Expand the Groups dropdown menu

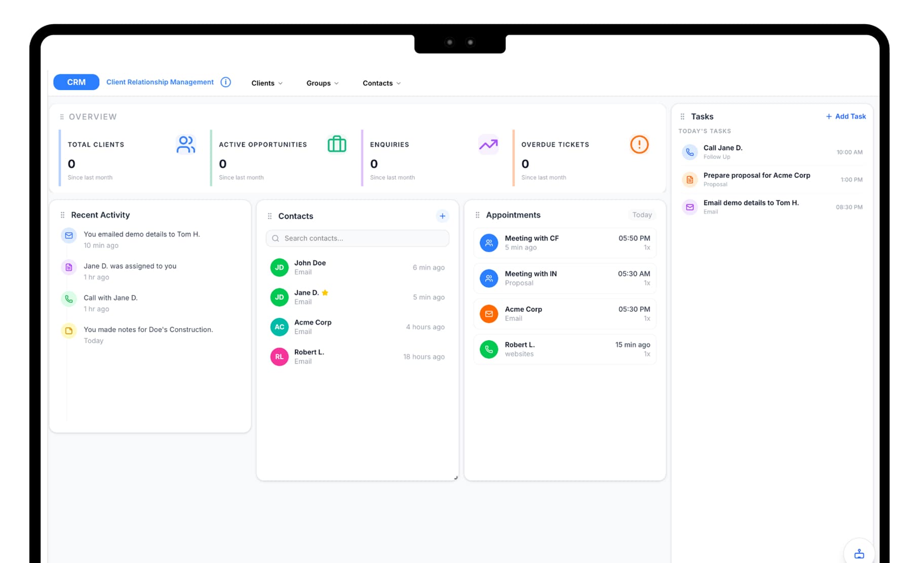(x=322, y=83)
